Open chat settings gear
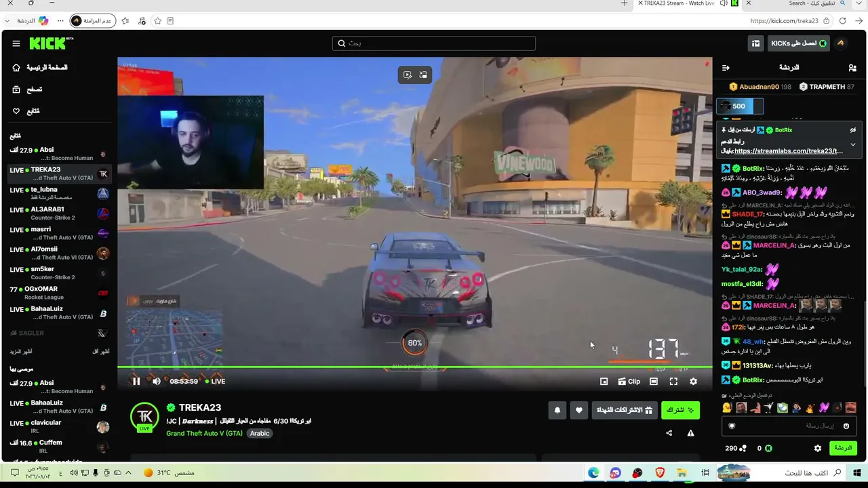 [x=818, y=448]
